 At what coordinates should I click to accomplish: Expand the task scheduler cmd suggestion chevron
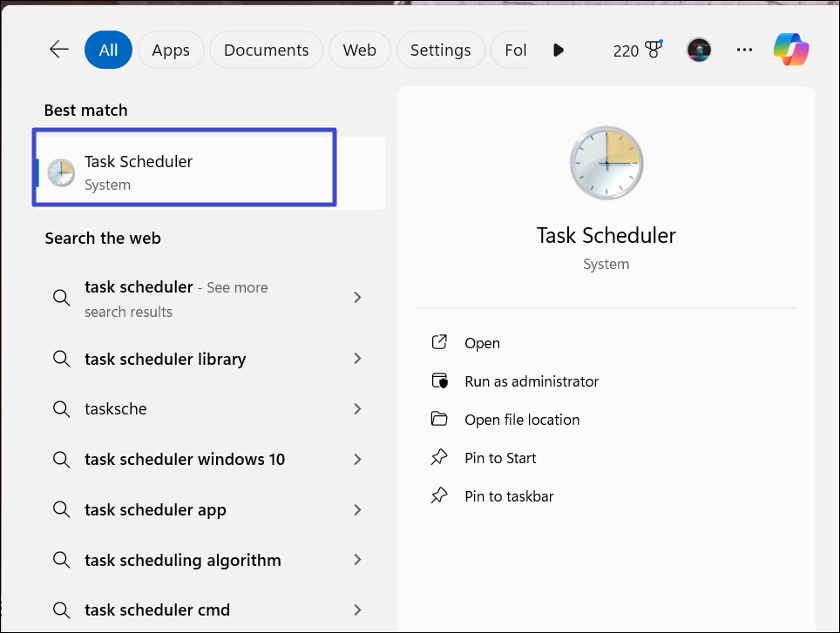(357, 609)
